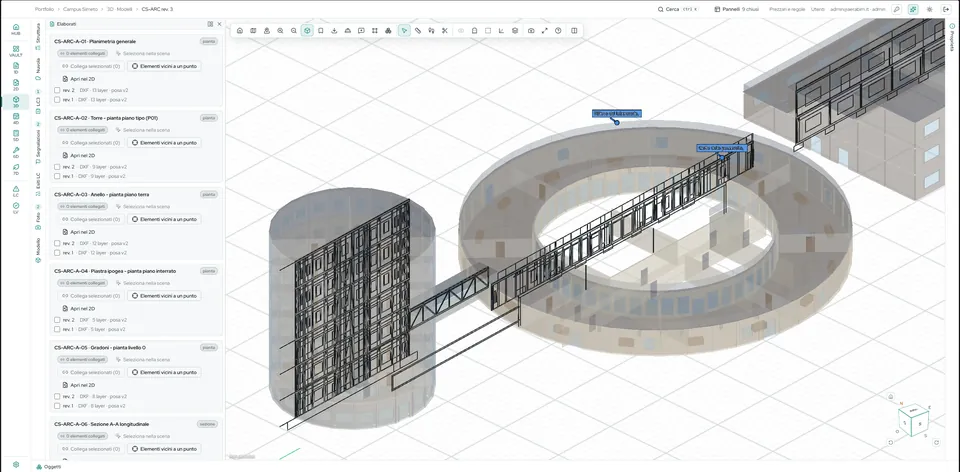Switch to the 7D module
This screenshot has height=472, width=960.
tap(16, 169)
